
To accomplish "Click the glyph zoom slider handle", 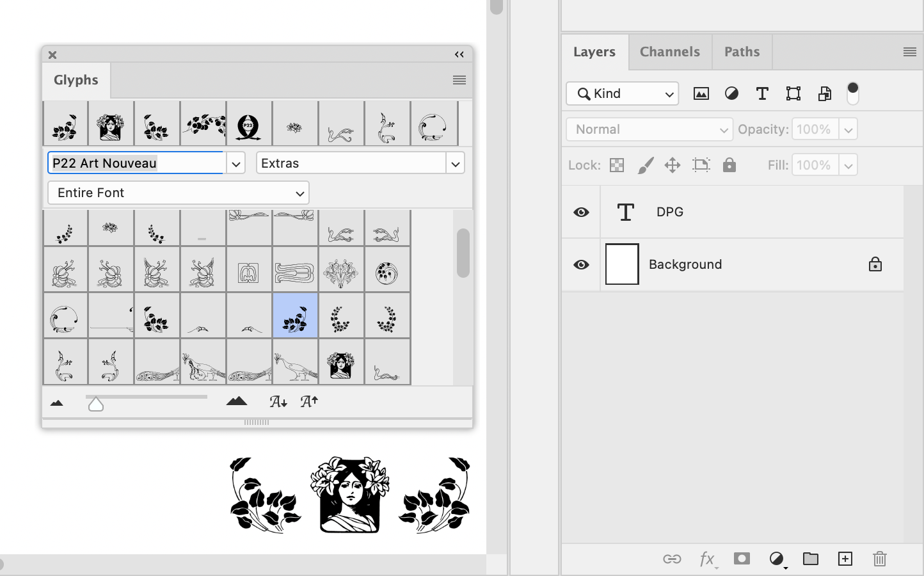I will [x=96, y=404].
